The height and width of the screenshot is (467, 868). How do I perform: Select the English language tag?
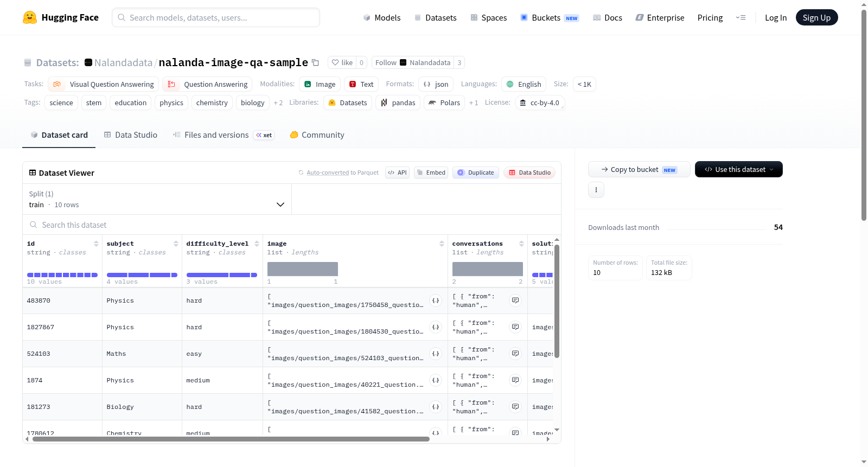[524, 84]
